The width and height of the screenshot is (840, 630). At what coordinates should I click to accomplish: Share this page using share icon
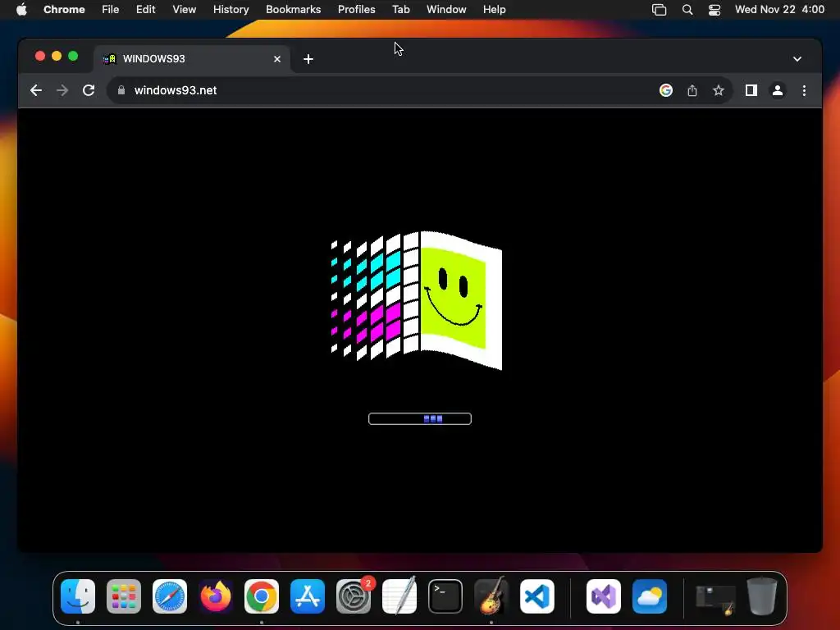[x=692, y=90]
